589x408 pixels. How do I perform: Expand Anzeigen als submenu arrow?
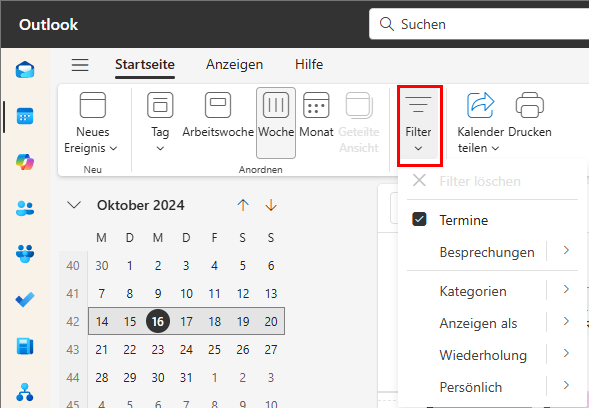pos(566,321)
